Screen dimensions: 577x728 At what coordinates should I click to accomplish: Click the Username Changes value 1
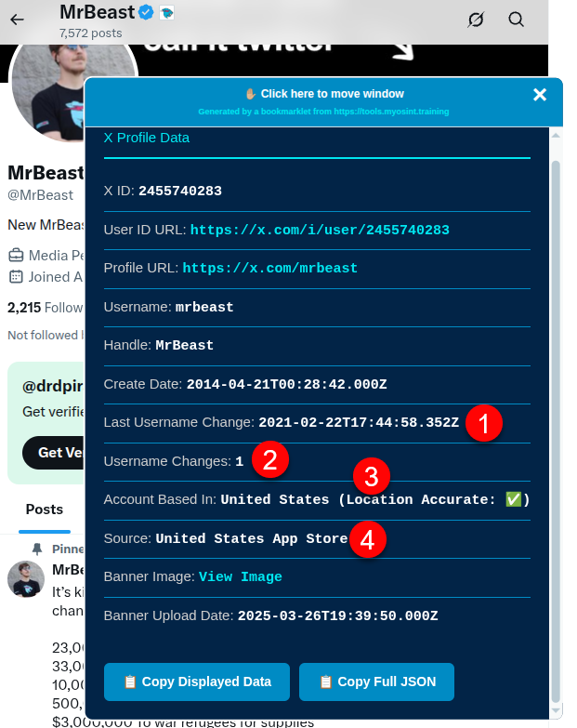(x=239, y=461)
